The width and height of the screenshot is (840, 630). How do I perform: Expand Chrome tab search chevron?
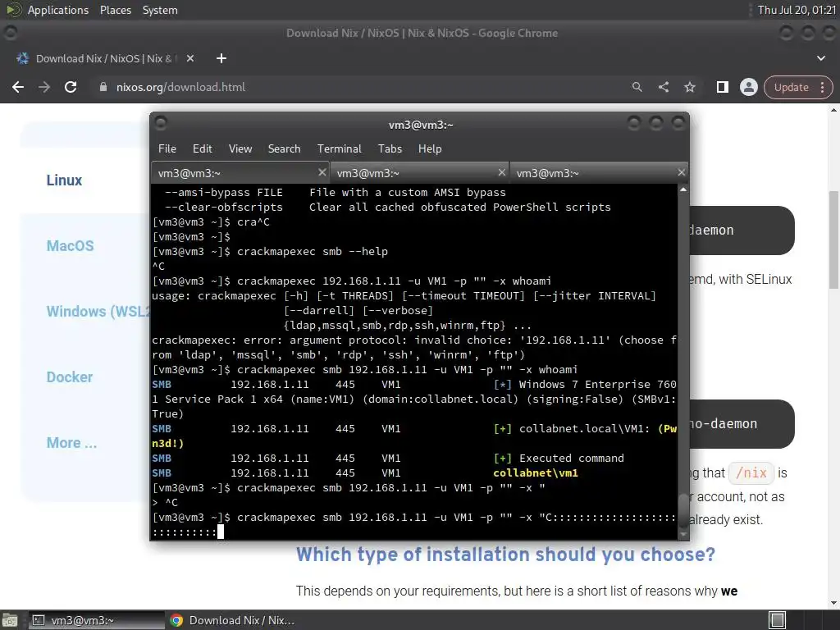(820, 58)
